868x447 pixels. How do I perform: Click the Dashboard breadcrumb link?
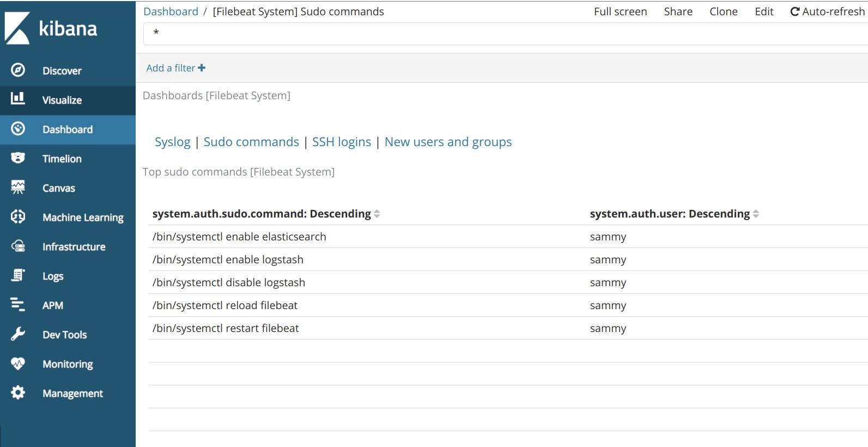(x=171, y=11)
